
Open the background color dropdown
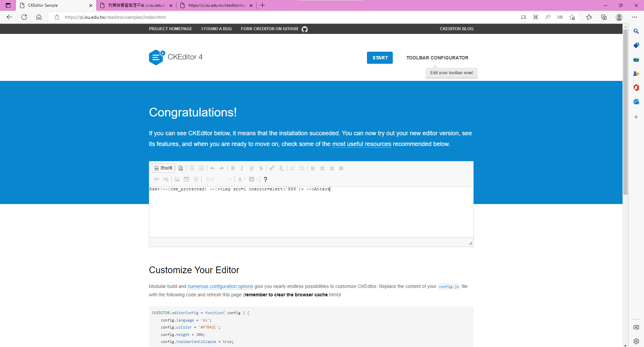click(253, 179)
